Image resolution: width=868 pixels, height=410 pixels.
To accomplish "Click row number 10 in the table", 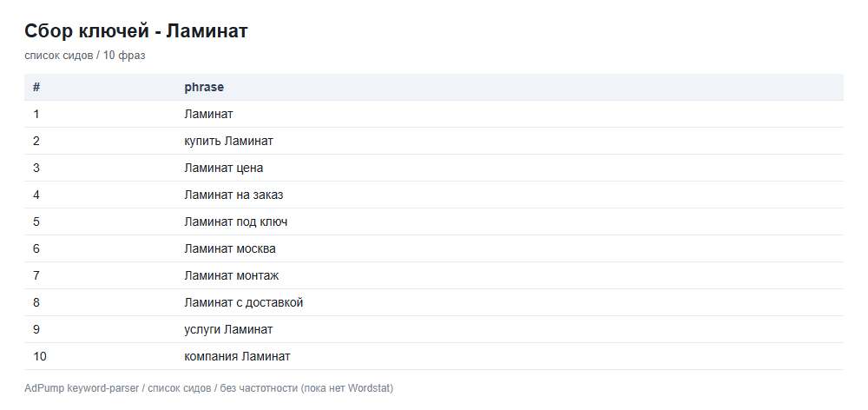I will (40, 356).
